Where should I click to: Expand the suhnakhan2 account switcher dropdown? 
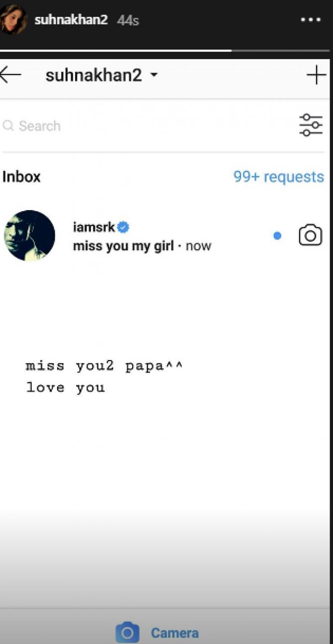(154, 75)
